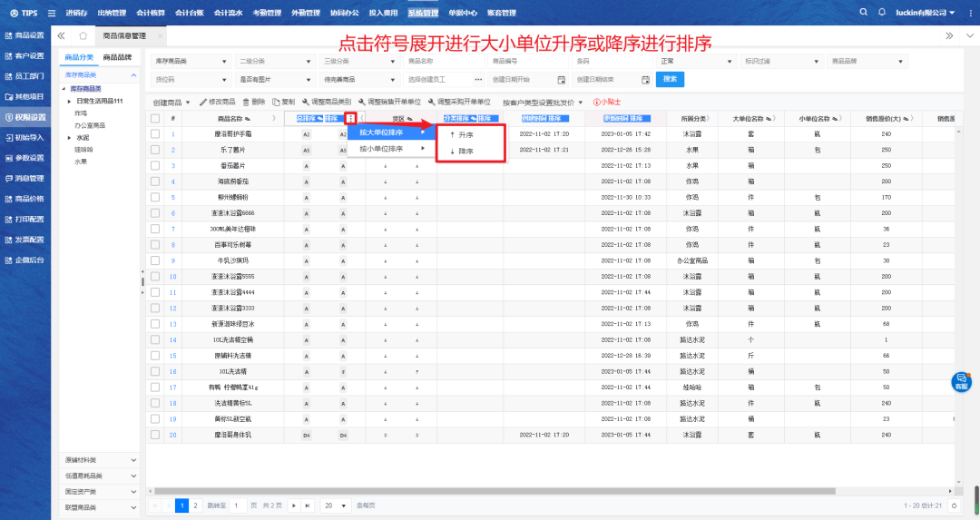Toggle the select-all checkbox in table header

pos(155,119)
